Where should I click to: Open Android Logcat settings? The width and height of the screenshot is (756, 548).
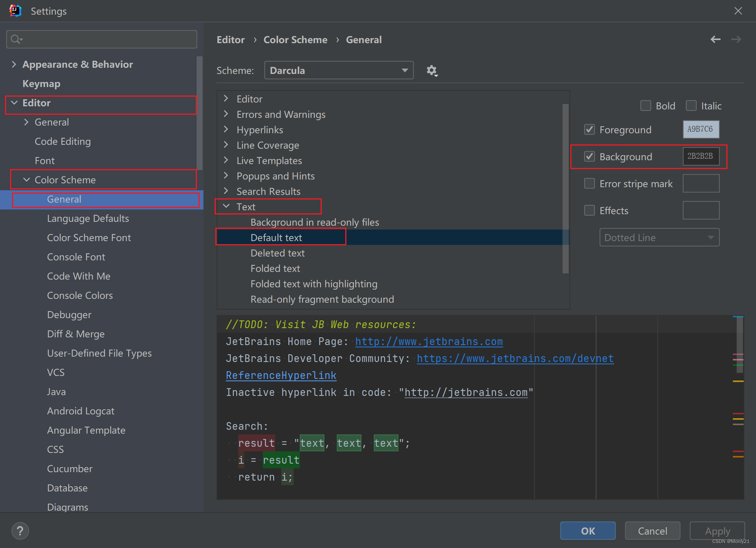click(81, 411)
